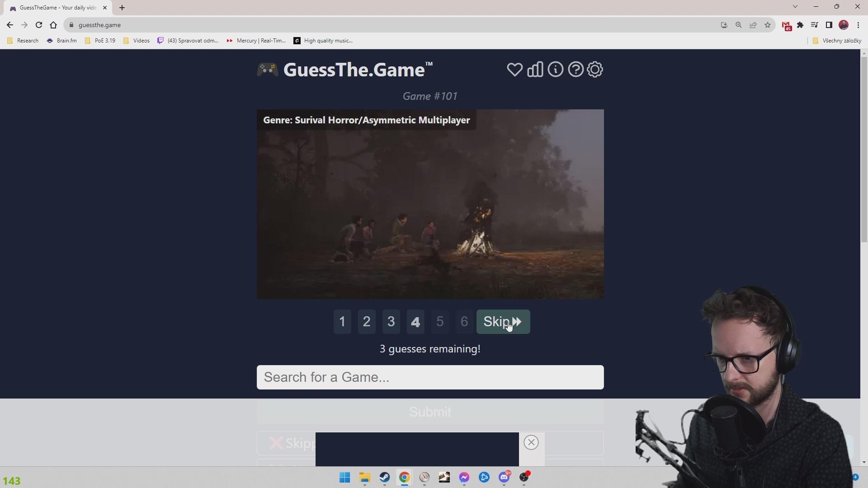
Task: Open the tab search dropdown
Action: 795,6
